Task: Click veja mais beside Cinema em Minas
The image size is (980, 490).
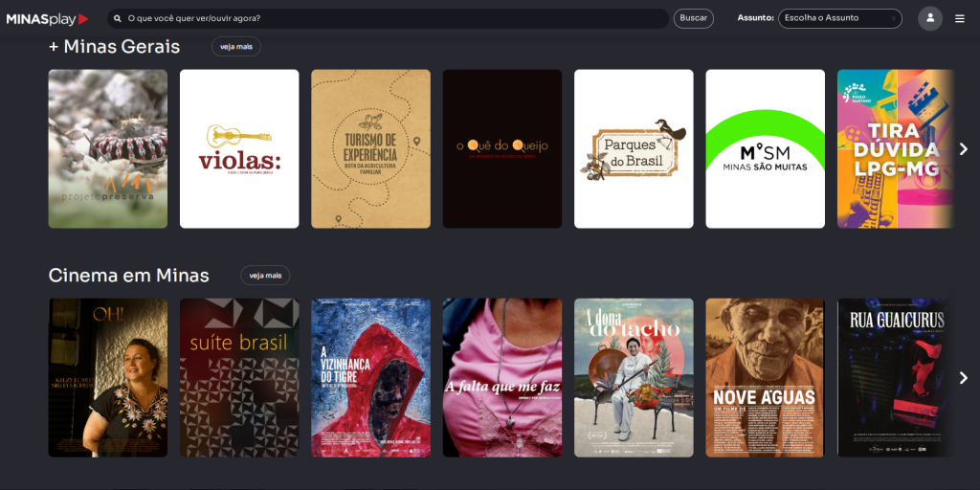Action: coord(265,276)
